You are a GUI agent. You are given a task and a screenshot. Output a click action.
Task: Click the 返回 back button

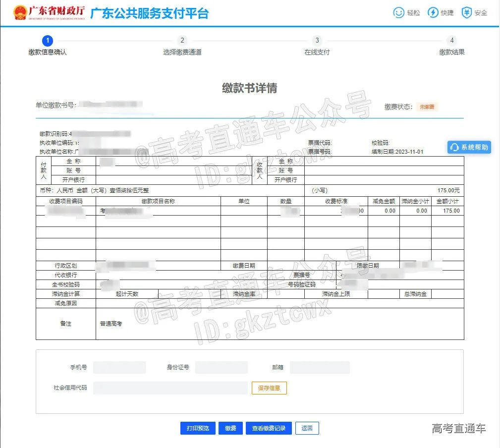point(307,428)
